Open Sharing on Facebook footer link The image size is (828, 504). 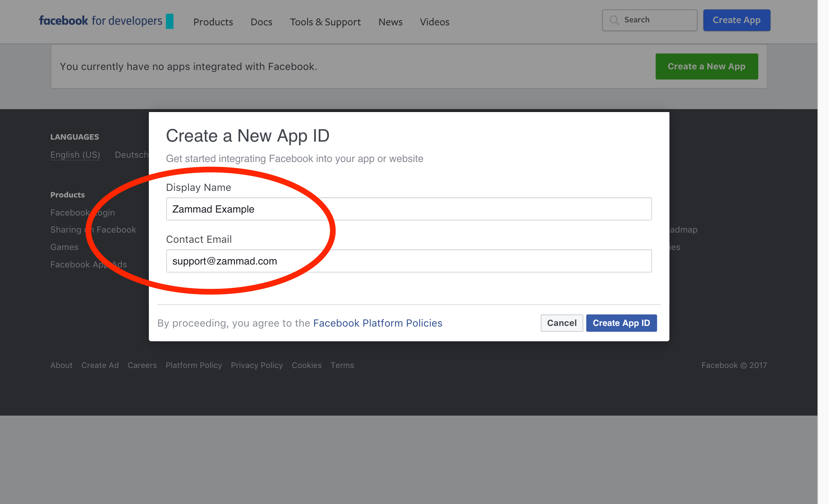pos(93,229)
